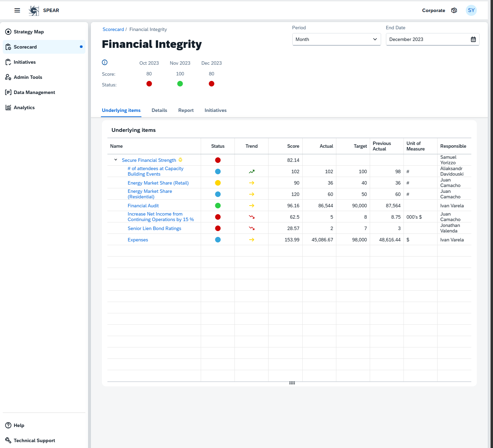Image resolution: width=493 pixels, height=448 pixels.
Task: Click the SY user avatar
Action: (471, 10)
